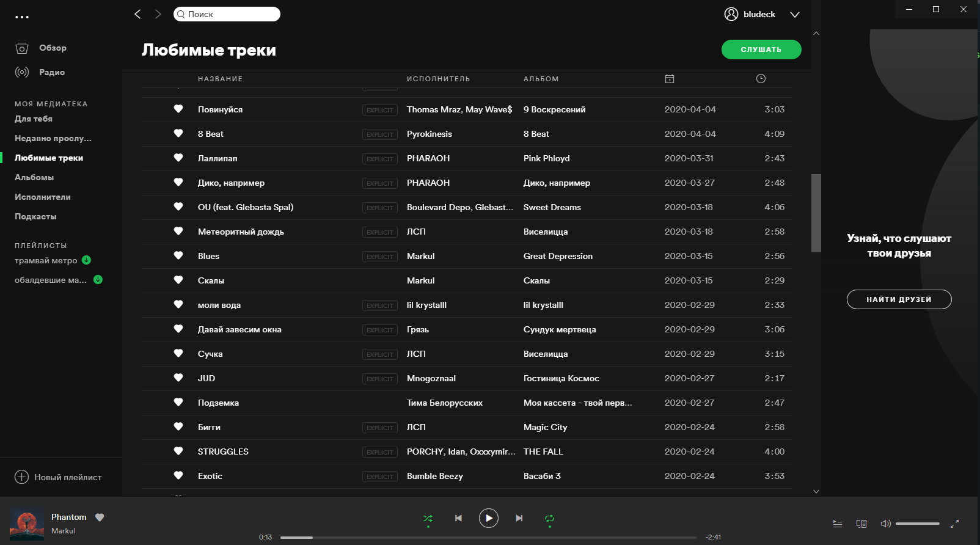Like the now playing track Phantom
Image resolution: width=980 pixels, height=545 pixels.
click(x=100, y=517)
